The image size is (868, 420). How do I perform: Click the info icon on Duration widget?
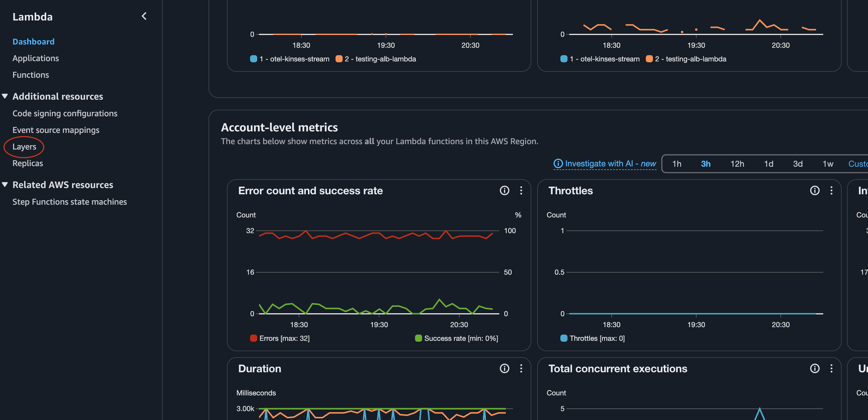tap(504, 368)
